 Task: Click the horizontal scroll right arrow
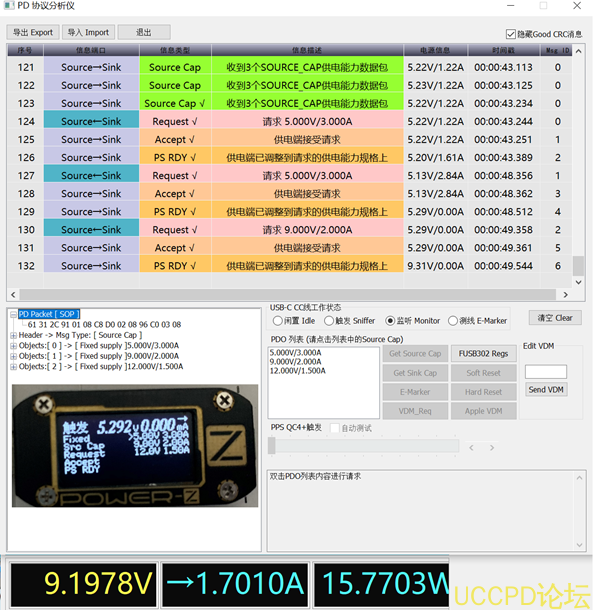pos(566,294)
